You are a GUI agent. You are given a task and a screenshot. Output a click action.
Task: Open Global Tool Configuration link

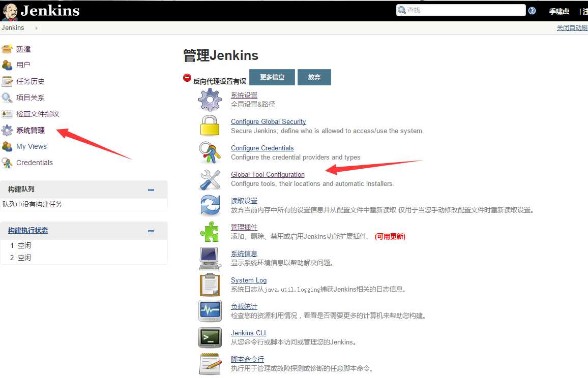coord(268,175)
